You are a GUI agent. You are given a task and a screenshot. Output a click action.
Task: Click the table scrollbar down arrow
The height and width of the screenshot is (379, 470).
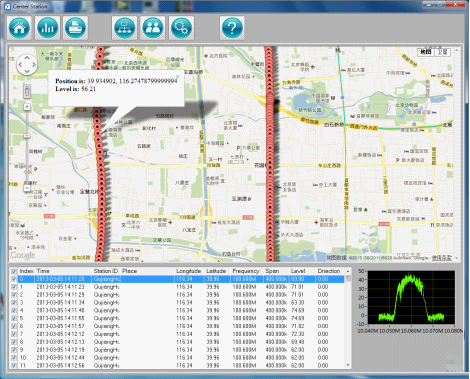(x=348, y=365)
